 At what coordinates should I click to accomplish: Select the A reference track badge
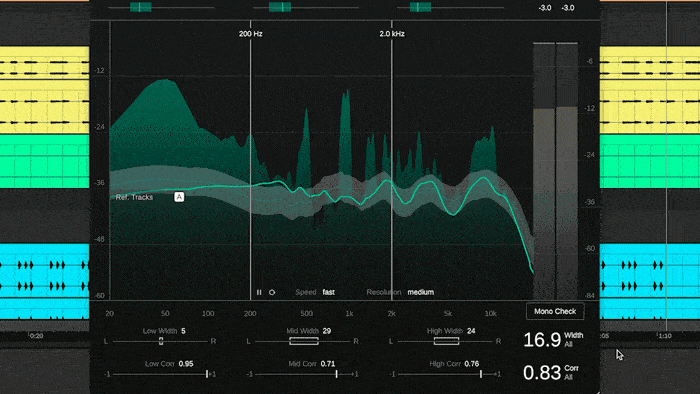(179, 197)
